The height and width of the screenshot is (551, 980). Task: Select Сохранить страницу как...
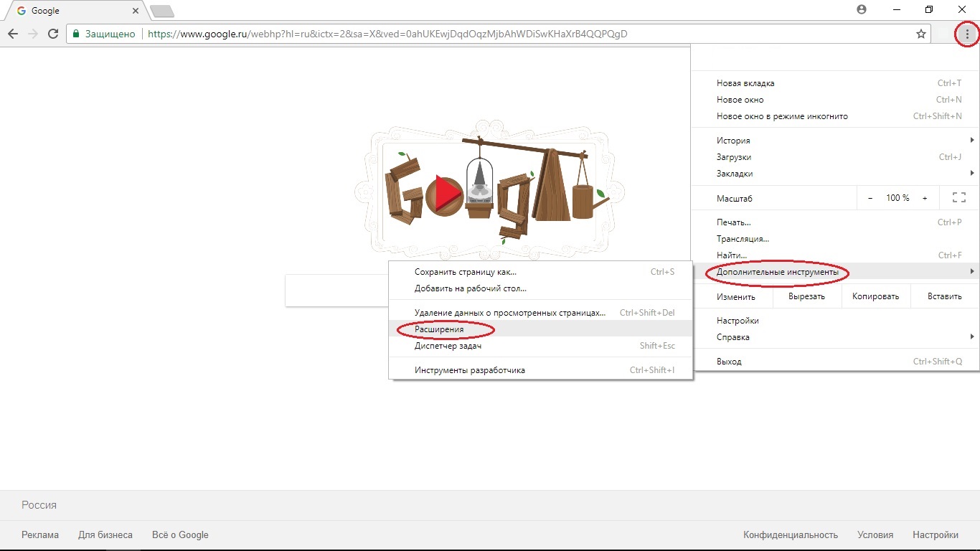[541, 272]
